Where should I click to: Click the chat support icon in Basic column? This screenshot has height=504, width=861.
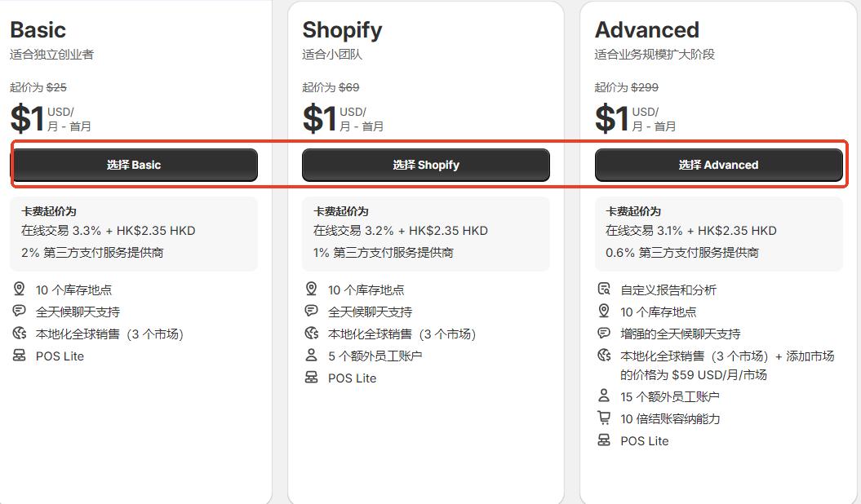pos(20,311)
